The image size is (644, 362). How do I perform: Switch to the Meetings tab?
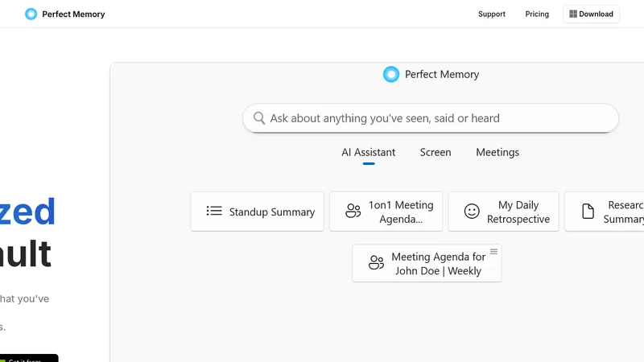[x=497, y=152]
